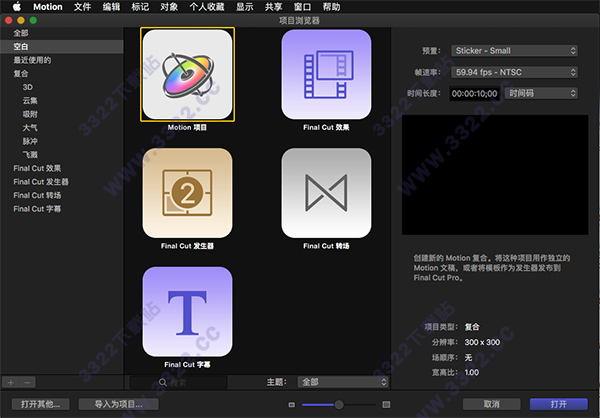Click the large thumbnail size icon

click(x=386, y=404)
